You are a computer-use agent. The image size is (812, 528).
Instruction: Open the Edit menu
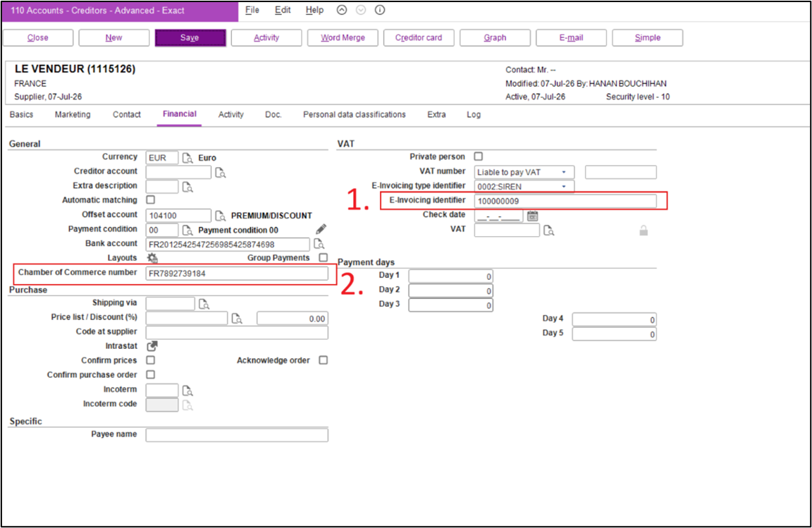pyautogui.click(x=283, y=10)
